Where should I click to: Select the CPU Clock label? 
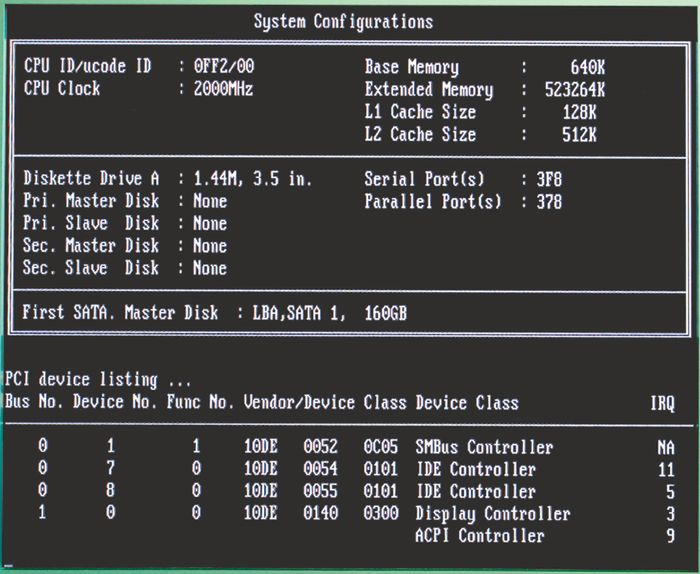[x=62, y=88]
